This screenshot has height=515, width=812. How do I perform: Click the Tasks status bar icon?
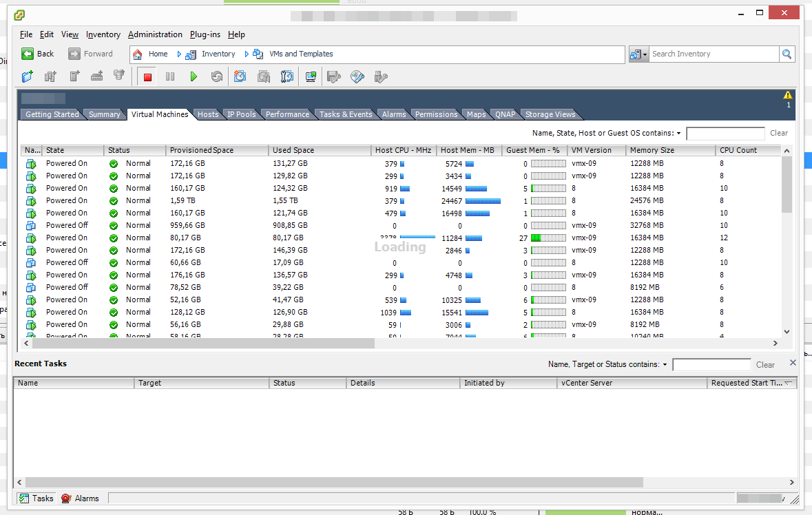pos(24,498)
